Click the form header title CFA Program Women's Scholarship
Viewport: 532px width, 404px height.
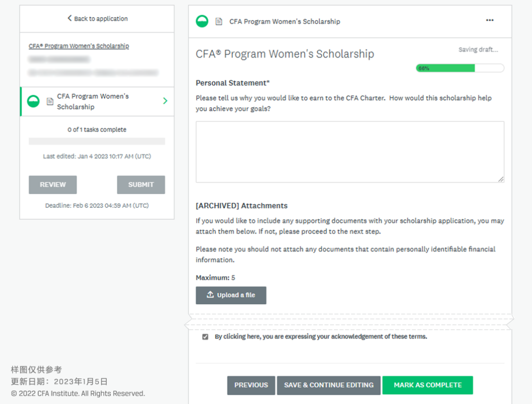coord(285,21)
